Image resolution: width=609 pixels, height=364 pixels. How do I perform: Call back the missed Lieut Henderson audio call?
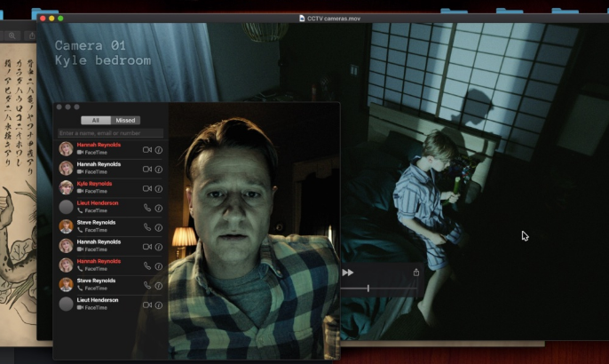click(x=147, y=208)
